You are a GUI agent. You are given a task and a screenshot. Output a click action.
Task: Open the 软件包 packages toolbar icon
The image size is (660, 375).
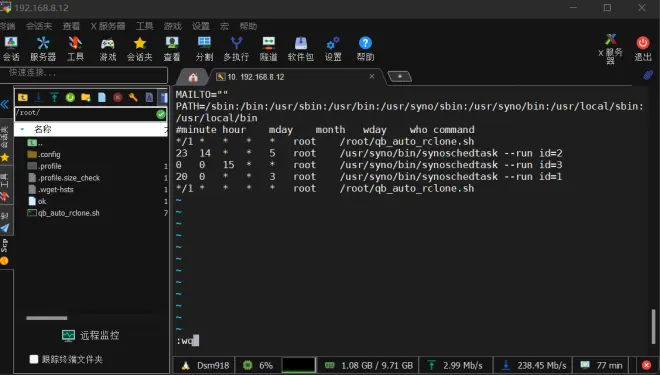tap(301, 49)
